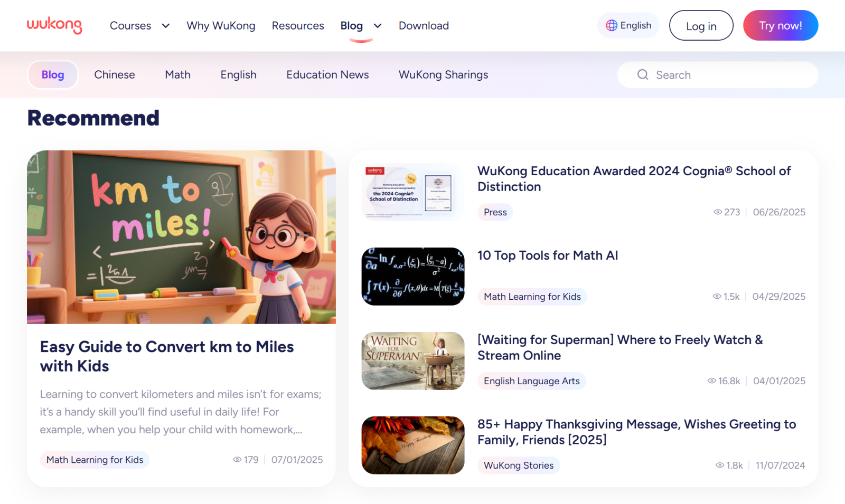This screenshot has width=845, height=504.
Task: Click the globe language icon
Action: tap(611, 25)
